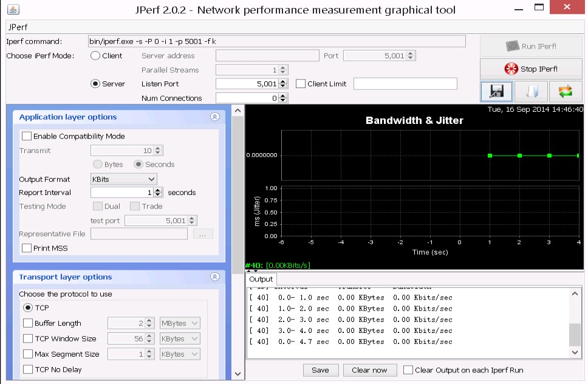Click output row 3.0- 4.0 sec
Image resolution: width=588 pixels, height=384 pixels.
351,331
